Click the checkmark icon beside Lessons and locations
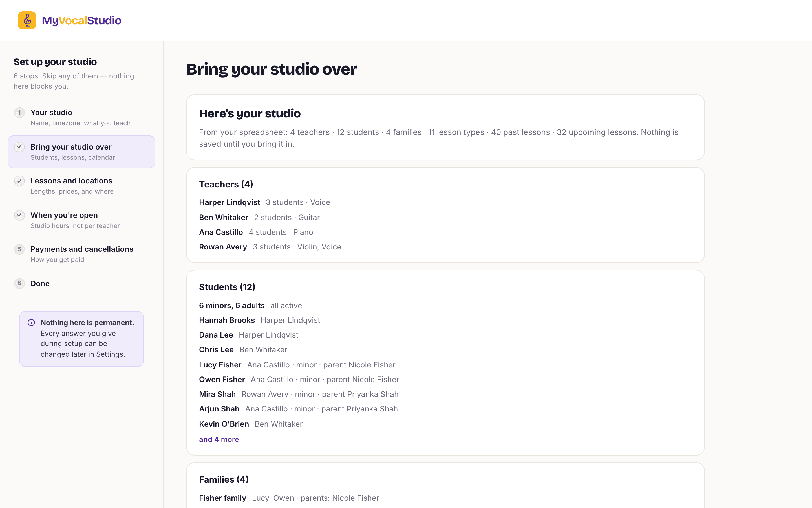The height and width of the screenshot is (508, 812). click(x=19, y=181)
